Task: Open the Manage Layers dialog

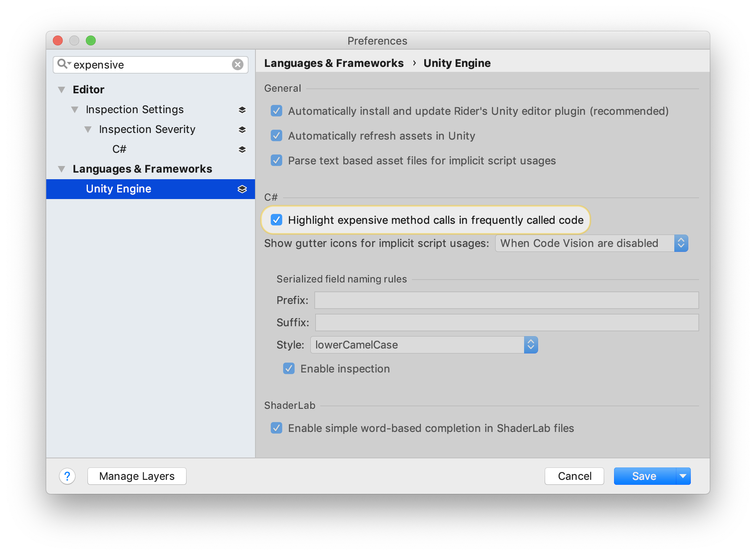Action: coord(137,476)
